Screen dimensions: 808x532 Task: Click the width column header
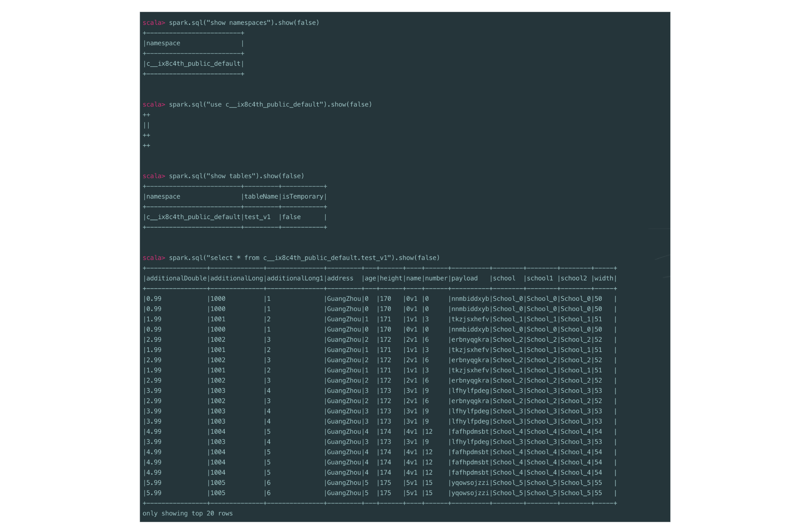604,279
